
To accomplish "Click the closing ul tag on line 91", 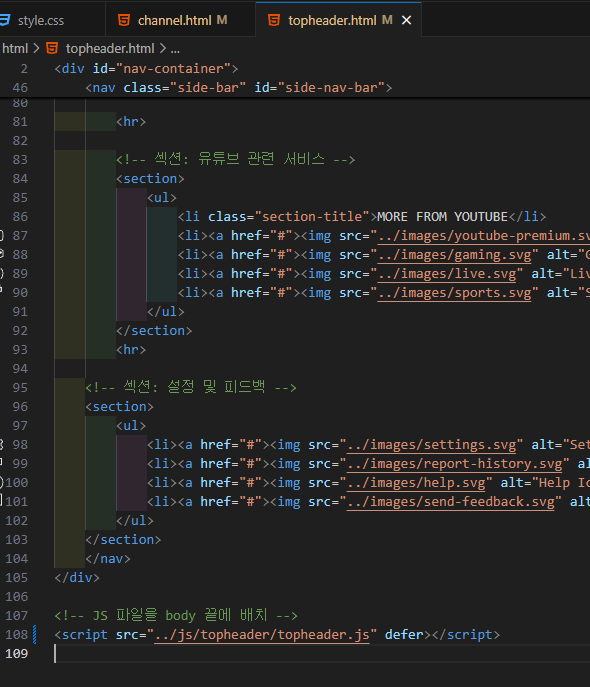I will tap(166, 312).
